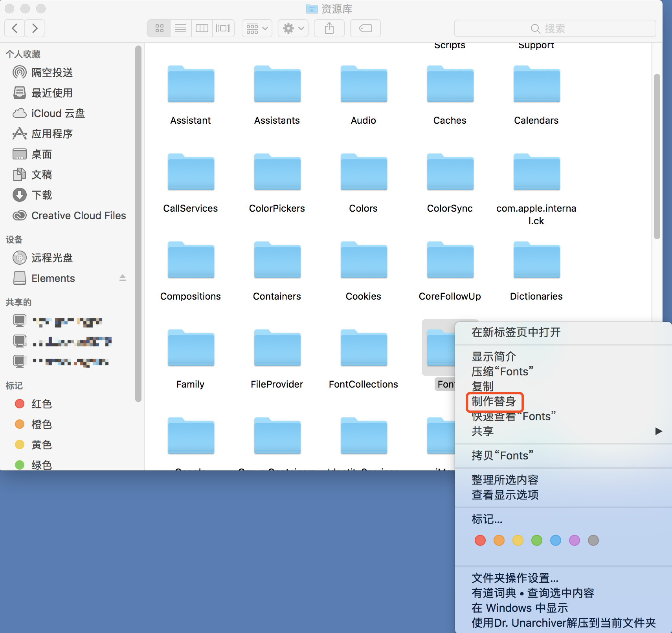
Task: Click the forward navigation button
Action: pos(35,28)
